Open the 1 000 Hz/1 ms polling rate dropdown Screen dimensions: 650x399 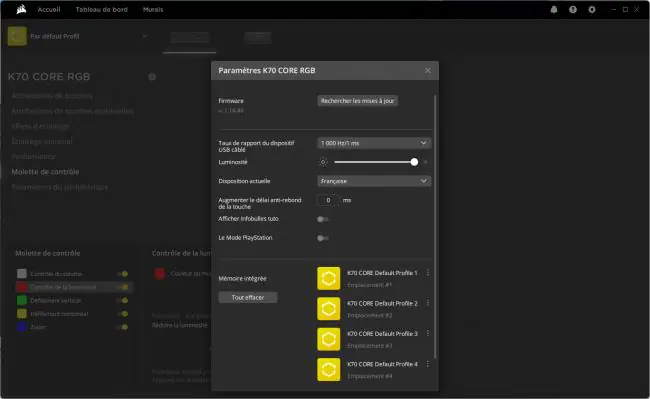[x=374, y=143]
